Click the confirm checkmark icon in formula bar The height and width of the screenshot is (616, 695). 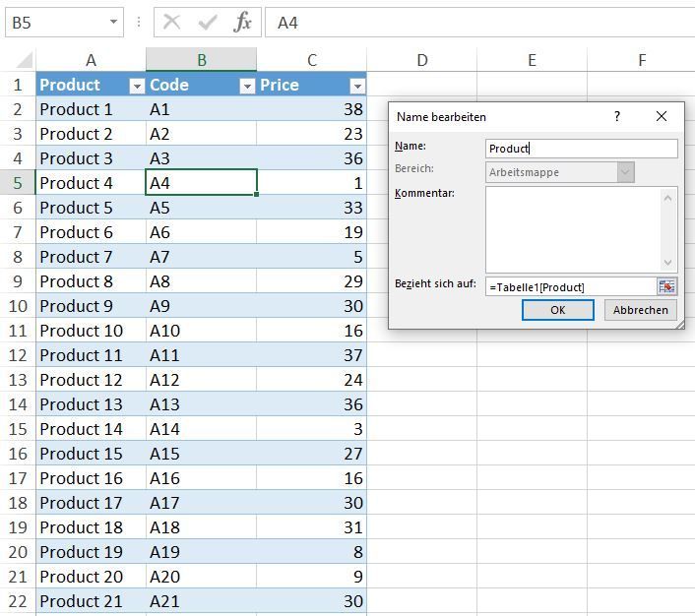(x=207, y=22)
